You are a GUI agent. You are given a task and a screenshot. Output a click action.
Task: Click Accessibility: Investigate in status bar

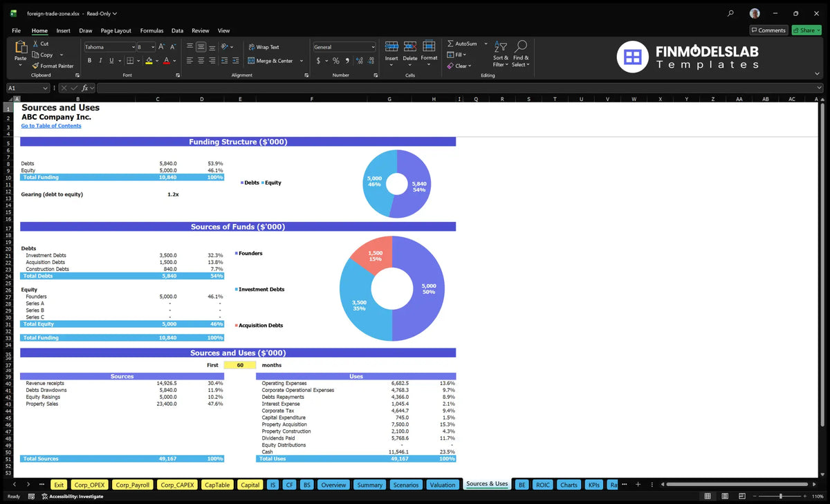click(x=72, y=496)
